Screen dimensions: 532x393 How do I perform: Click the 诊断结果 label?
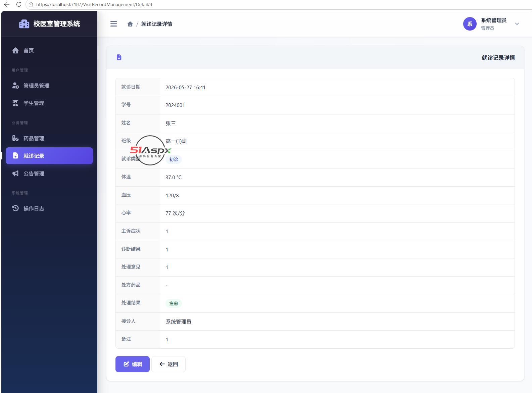click(131, 249)
